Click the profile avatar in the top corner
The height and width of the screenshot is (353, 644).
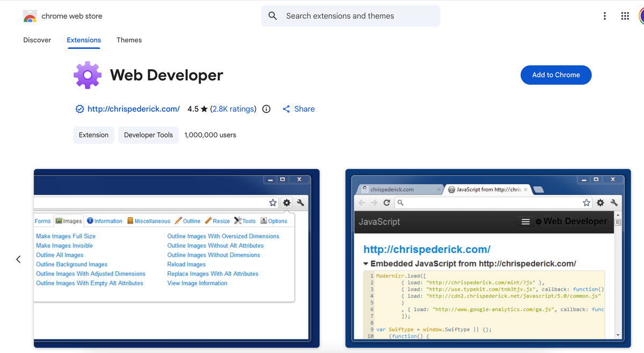642,16
